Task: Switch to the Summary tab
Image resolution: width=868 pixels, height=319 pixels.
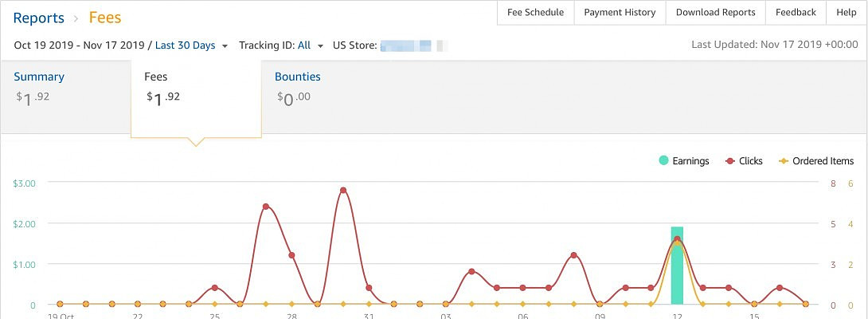Action: click(x=39, y=77)
